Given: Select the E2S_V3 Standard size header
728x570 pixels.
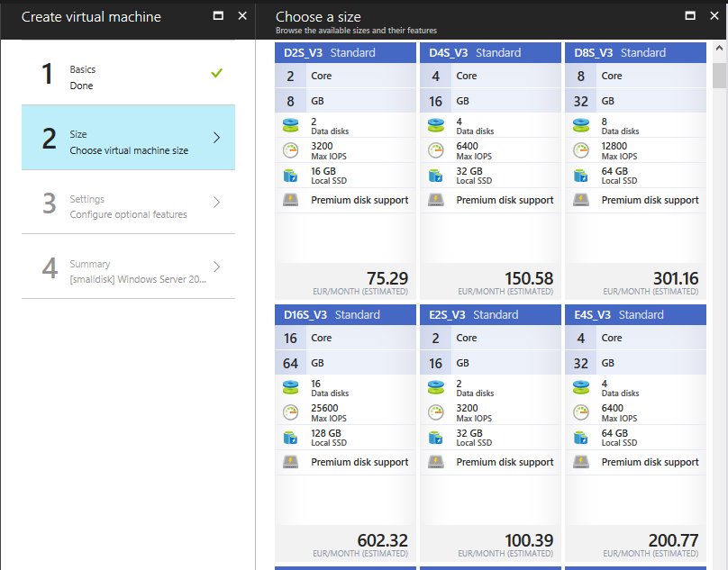Looking at the screenshot, I should (490, 314).
